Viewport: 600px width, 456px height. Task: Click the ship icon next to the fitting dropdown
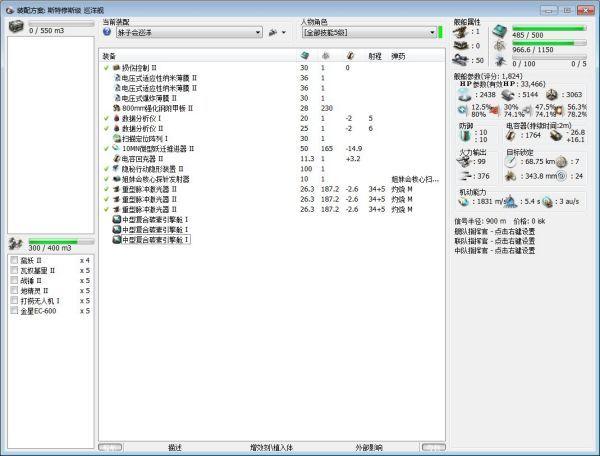tap(272, 32)
